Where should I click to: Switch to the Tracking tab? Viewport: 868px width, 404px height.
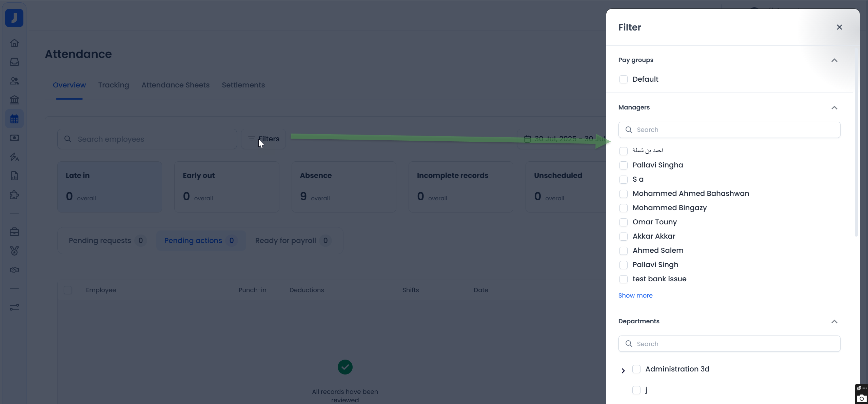pos(114,85)
